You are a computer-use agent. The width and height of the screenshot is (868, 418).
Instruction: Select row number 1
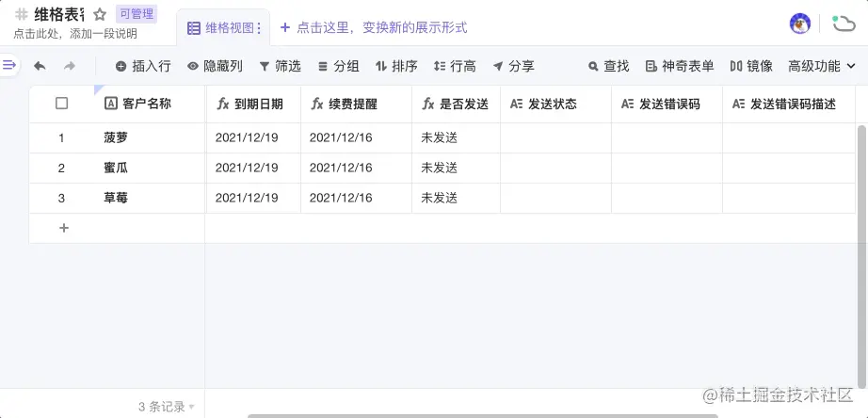click(x=61, y=137)
